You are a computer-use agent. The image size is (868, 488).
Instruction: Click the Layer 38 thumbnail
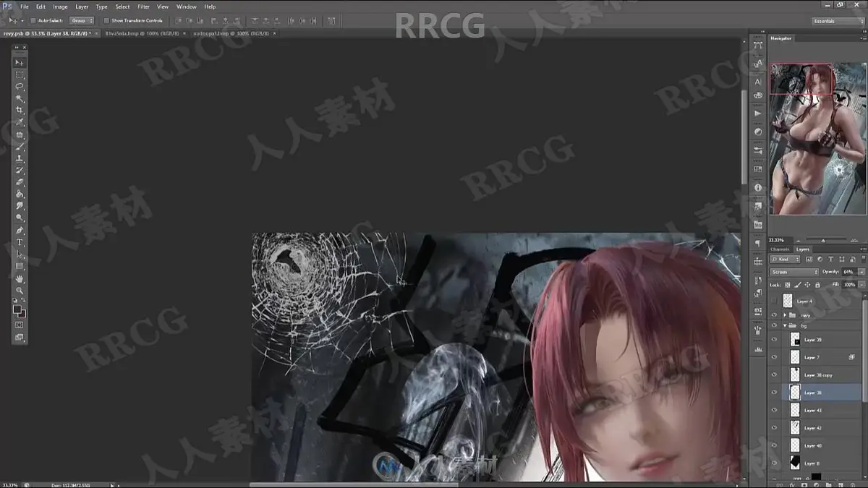(x=795, y=393)
